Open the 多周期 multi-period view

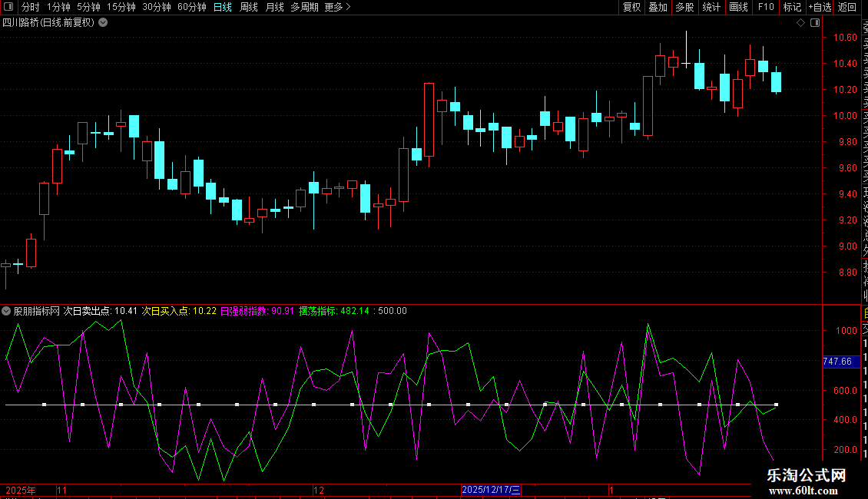(x=305, y=7)
